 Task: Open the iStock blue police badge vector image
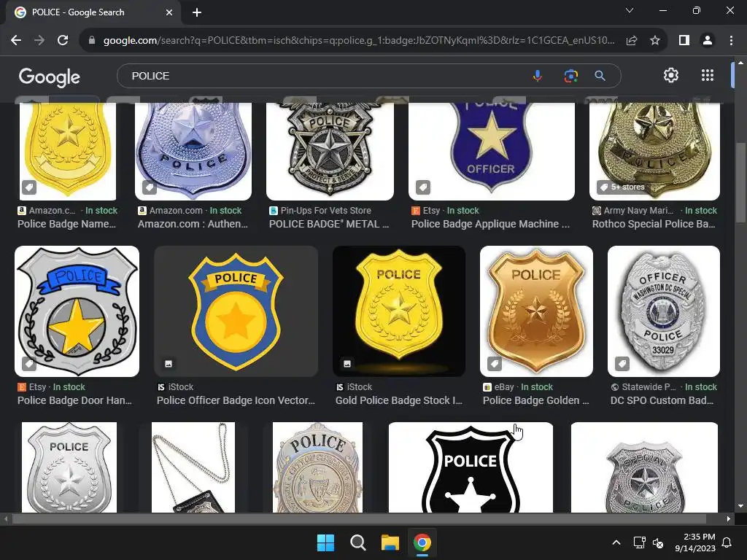236,311
